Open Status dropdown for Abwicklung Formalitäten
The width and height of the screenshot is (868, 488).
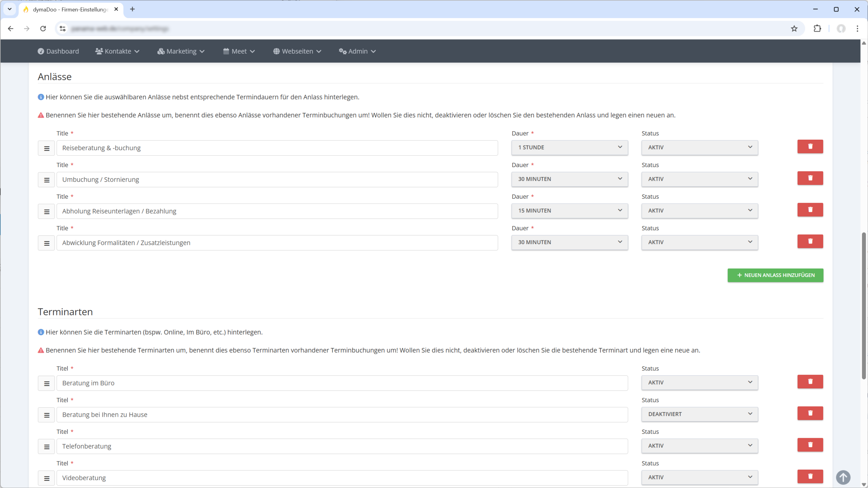coord(699,242)
